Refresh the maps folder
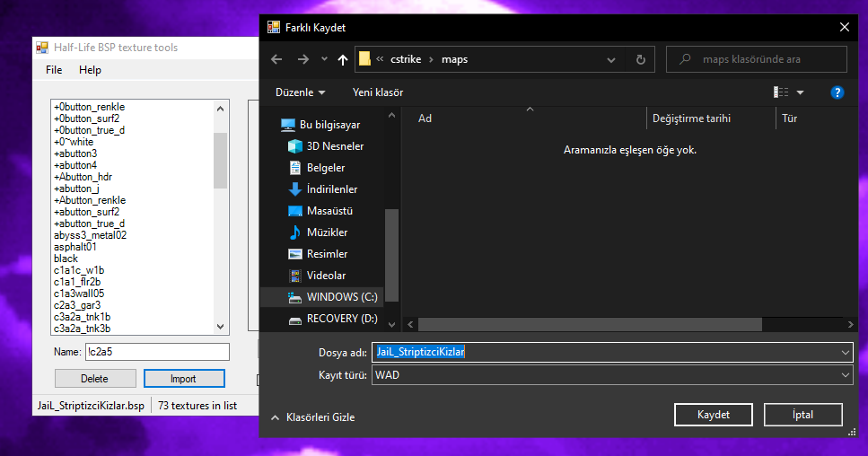This screenshot has height=456, width=868. [x=641, y=59]
